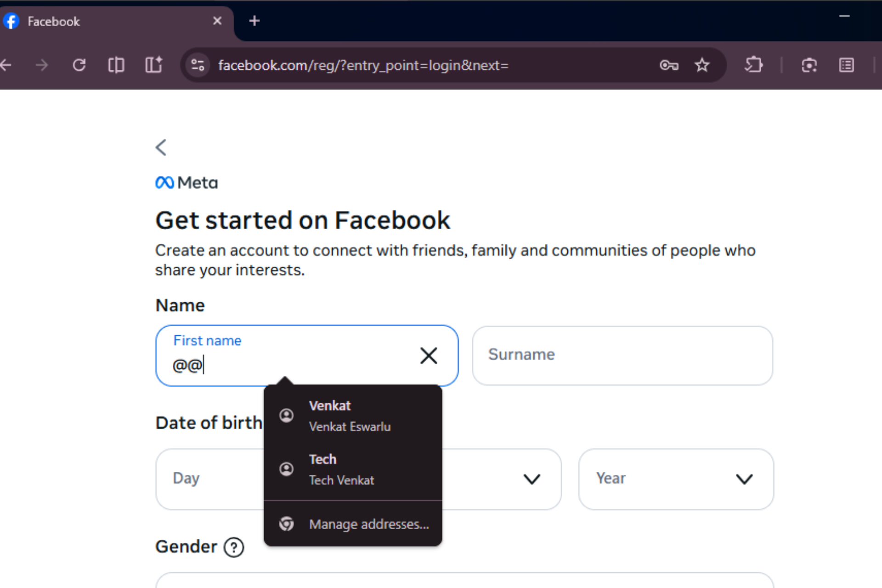Click the vertical tabs sparkle toolbar icon
The width and height of the screenshot is (882, 588).
click(x=153, y=65)
